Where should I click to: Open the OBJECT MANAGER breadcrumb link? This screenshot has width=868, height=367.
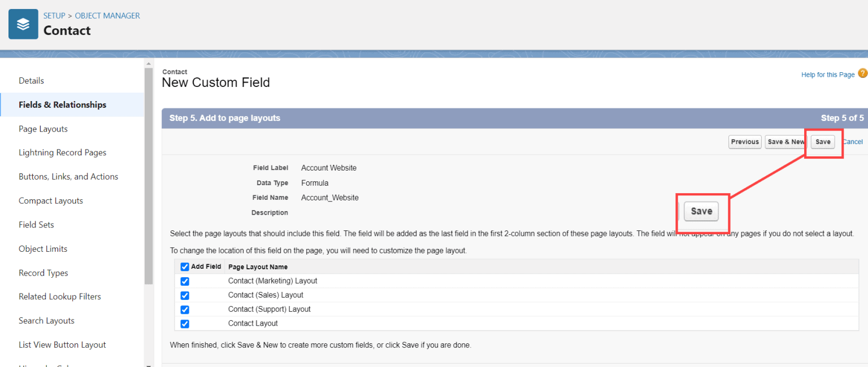tap(107, 15)
